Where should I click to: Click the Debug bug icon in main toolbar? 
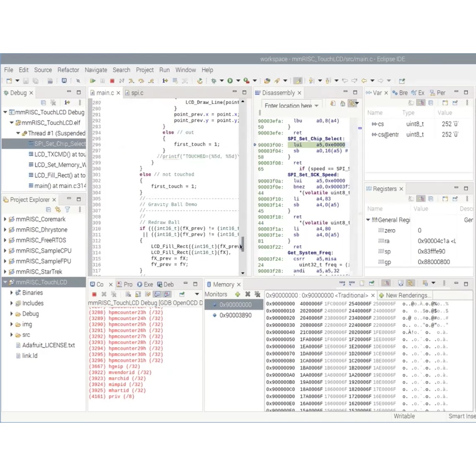pyautogui.click(x=214, y=81)
